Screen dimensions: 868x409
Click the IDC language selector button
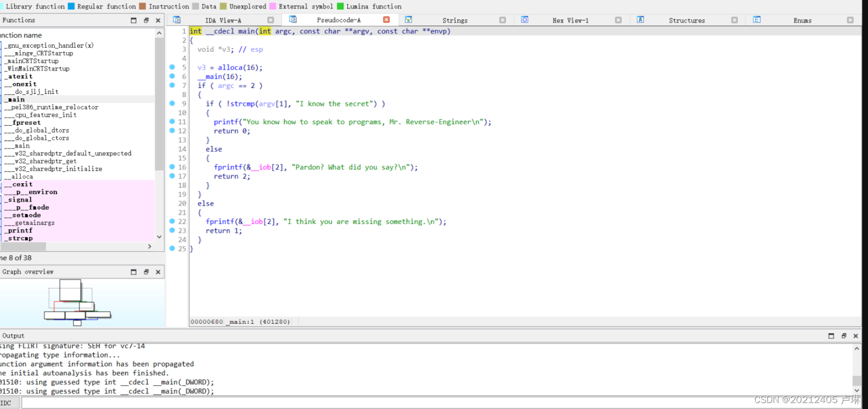9,403
